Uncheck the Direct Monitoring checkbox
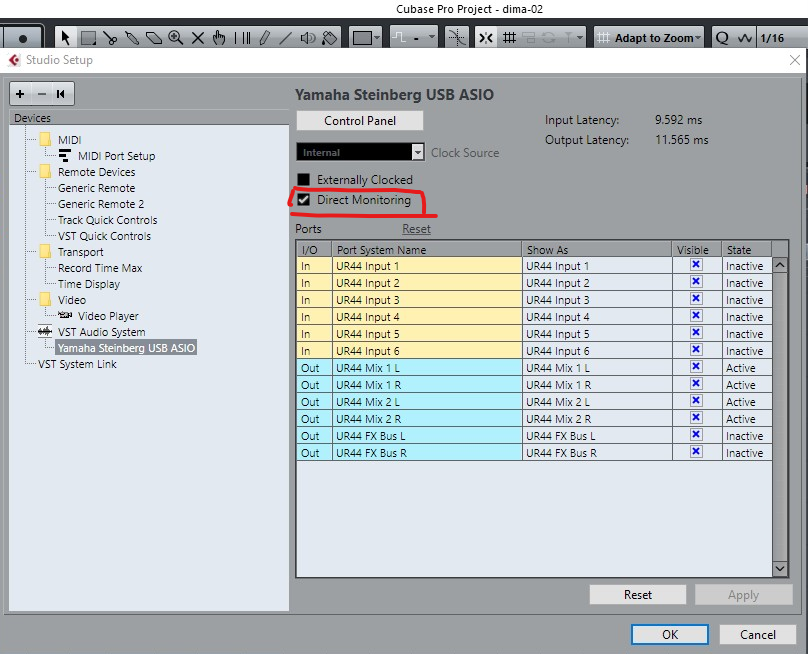This screenshot has width=808, height=654. click(x=304, y=200)
